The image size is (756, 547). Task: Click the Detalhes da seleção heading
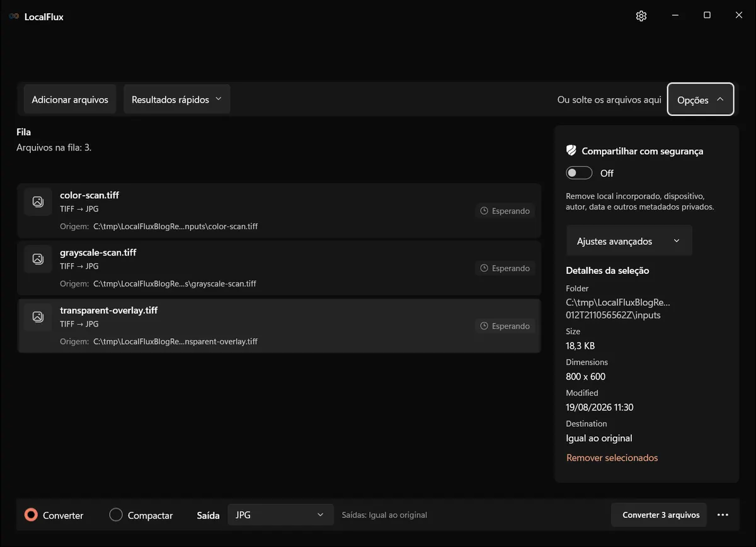607,270
